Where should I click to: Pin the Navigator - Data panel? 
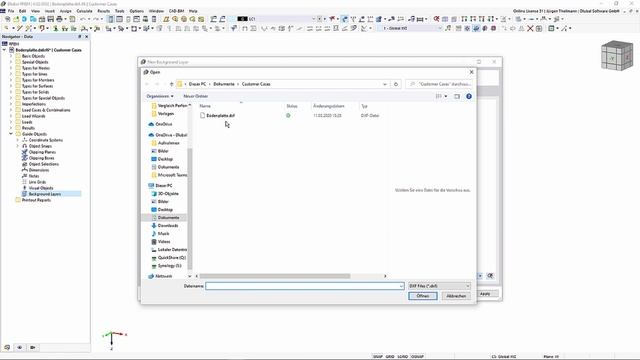[80, 37]
